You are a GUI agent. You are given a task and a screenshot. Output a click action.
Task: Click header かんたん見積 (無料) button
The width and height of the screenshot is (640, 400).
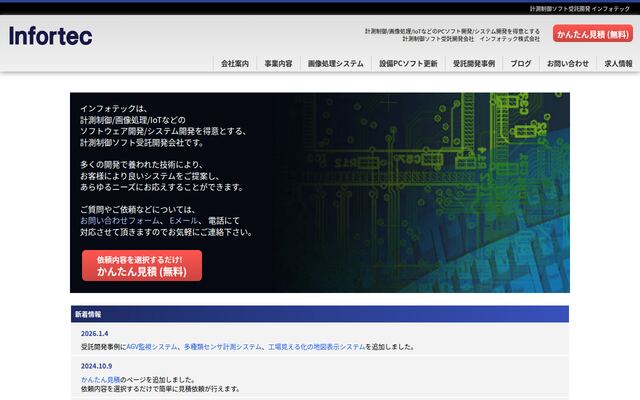click(x=593, y=34)
